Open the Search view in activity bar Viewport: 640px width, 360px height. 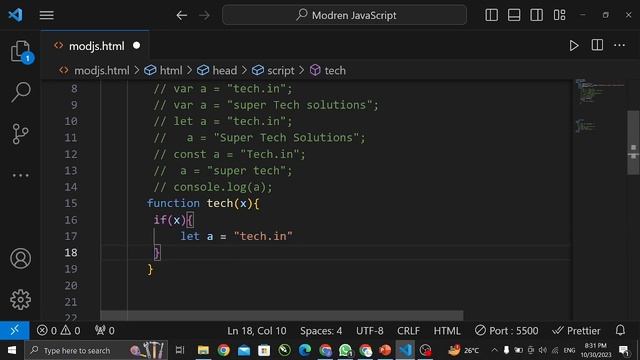[20, 92]
